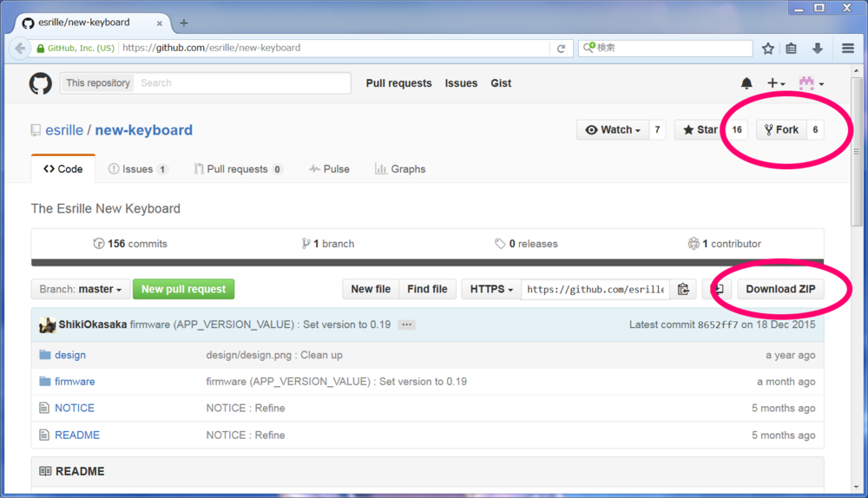Open the Branch: master dropdown
The image size is (868, 498).
[x=81, y=289]
